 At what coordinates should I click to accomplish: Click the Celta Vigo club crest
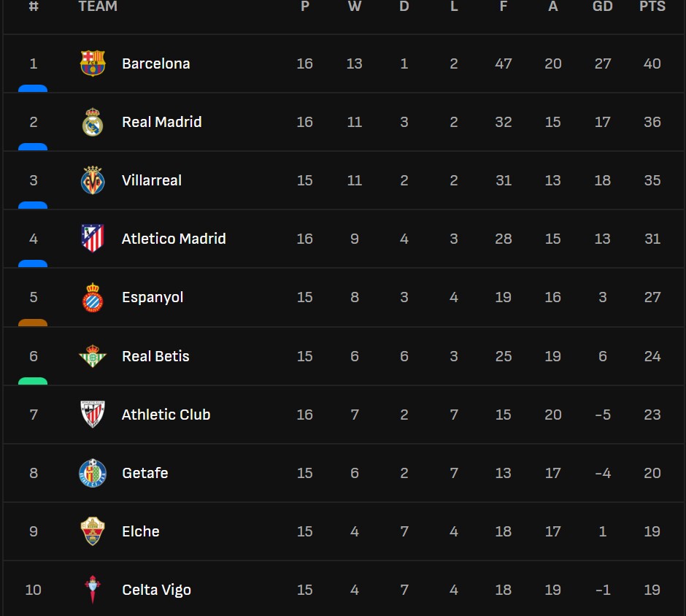click(x=93, y=590)
